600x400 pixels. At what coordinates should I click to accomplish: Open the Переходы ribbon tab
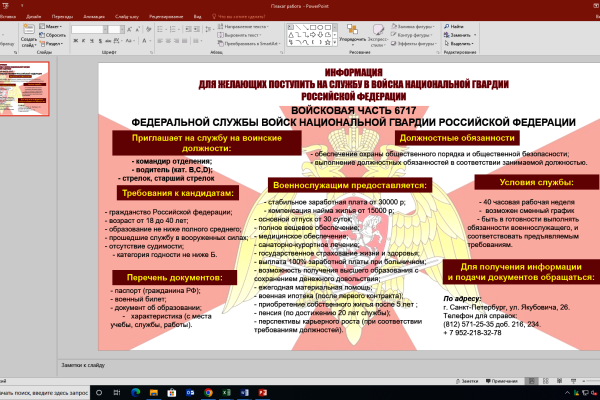pos(62,16)
